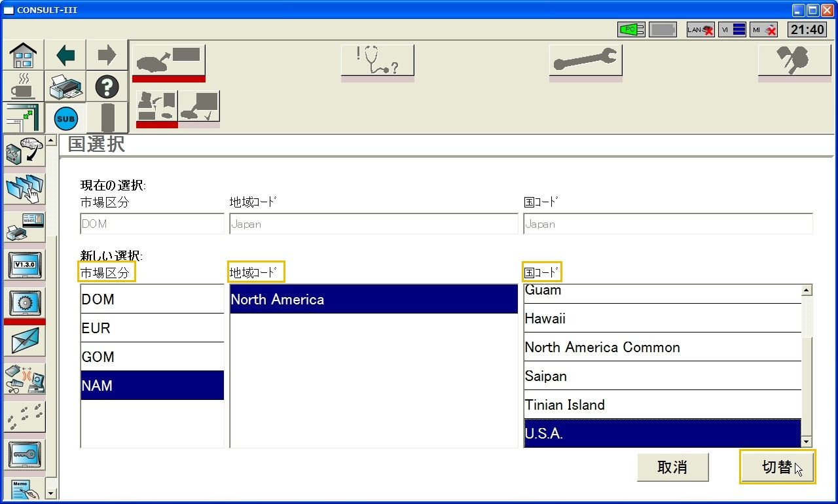Screen dimensions: 838x504
Task: Click the blue SUB button
Action: [65, 118]
